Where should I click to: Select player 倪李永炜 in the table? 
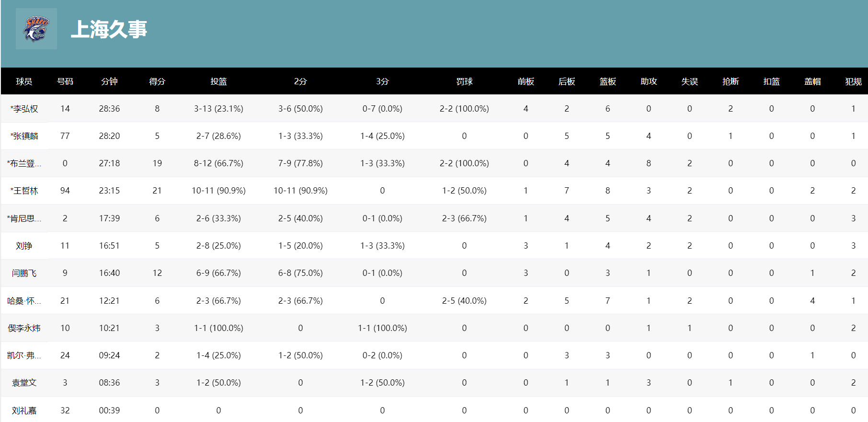coord(24,328)
